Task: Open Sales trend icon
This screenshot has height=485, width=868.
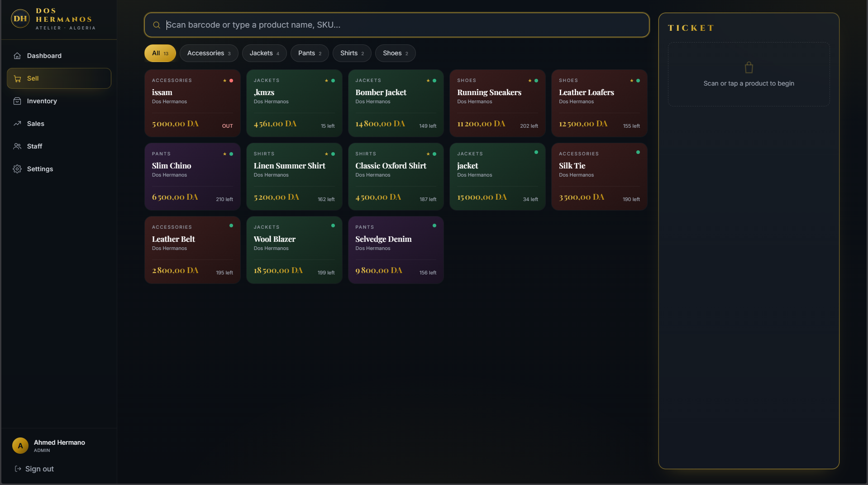Action: [x=17, y=124]
